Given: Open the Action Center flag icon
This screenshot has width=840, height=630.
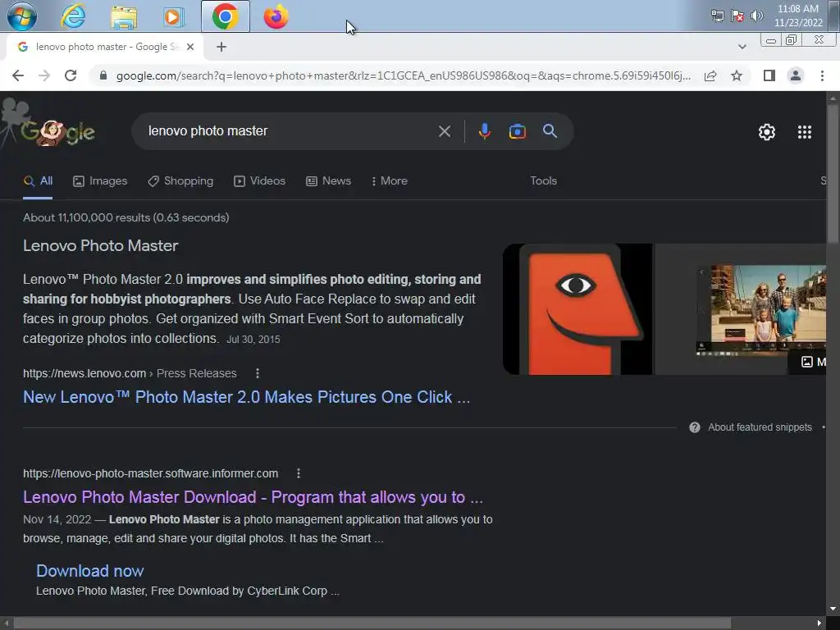Looking at the screenshot, I should pos(737,16).
